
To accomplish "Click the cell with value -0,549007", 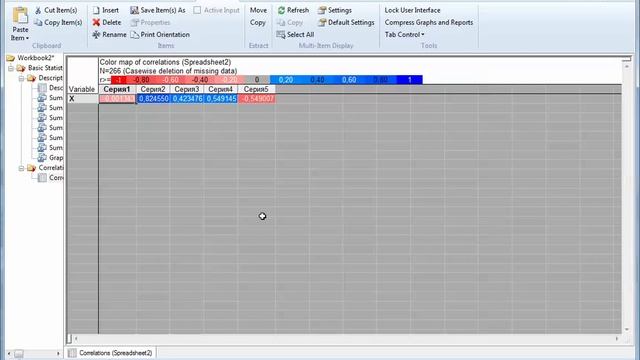I will [x=256, y=99].
